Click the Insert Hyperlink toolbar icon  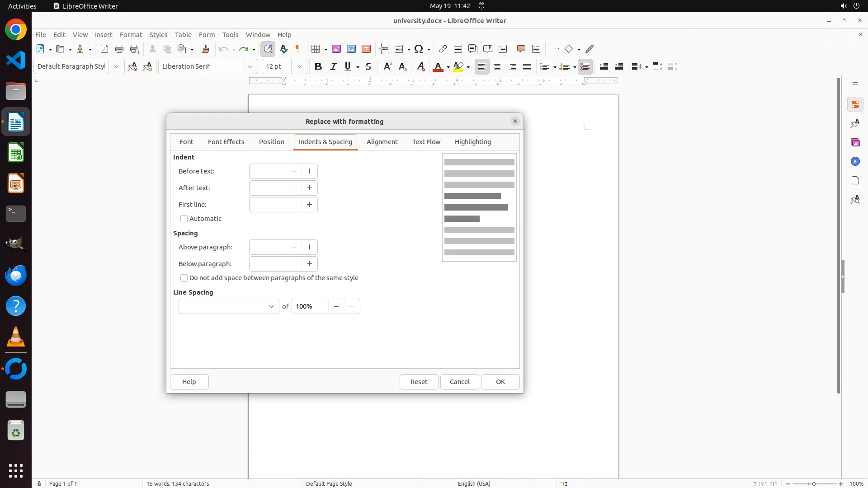[443, 49]
